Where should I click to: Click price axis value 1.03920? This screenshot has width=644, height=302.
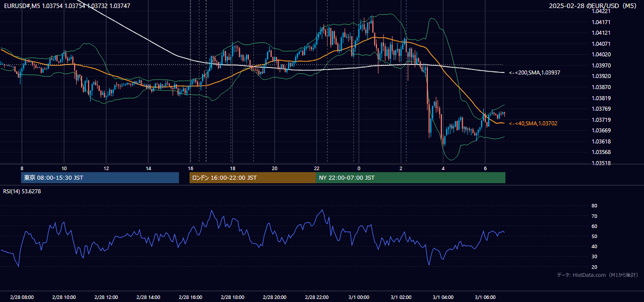click(x=602, y=77)
